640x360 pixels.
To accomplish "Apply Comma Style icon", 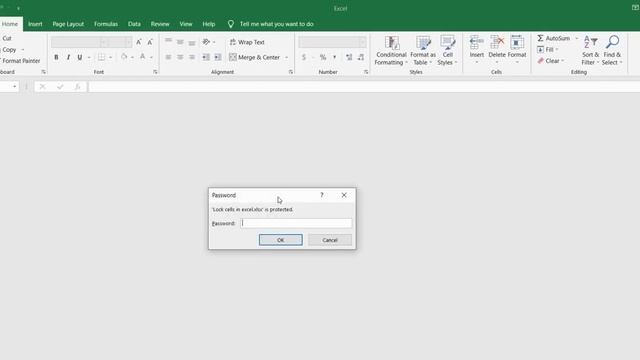I will [x=335, y=57].
